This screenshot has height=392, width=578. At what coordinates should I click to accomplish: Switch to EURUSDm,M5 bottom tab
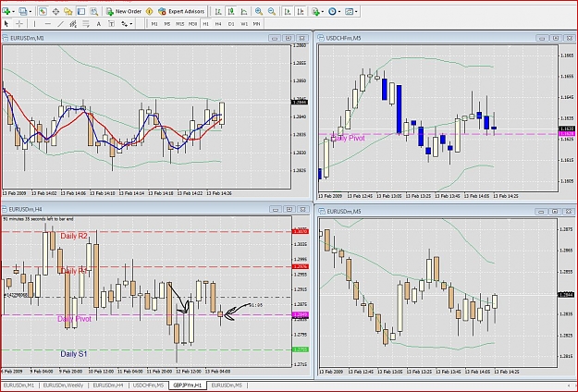point(227,386)
